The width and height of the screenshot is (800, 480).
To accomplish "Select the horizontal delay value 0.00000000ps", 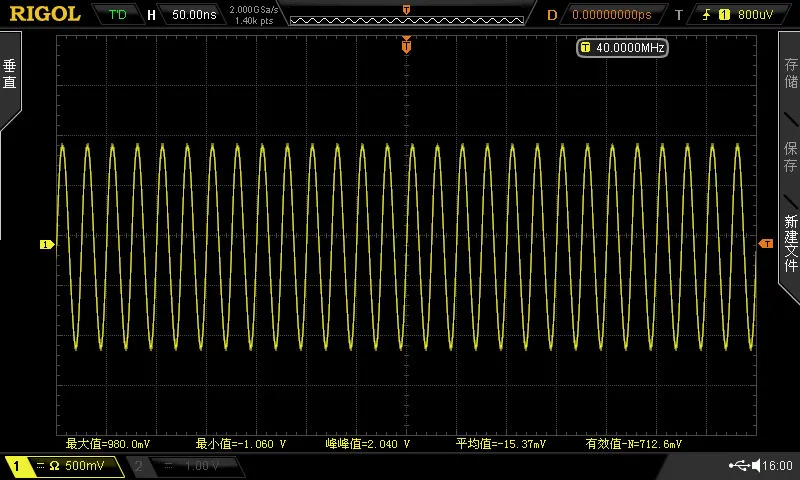I will point(612,15).
